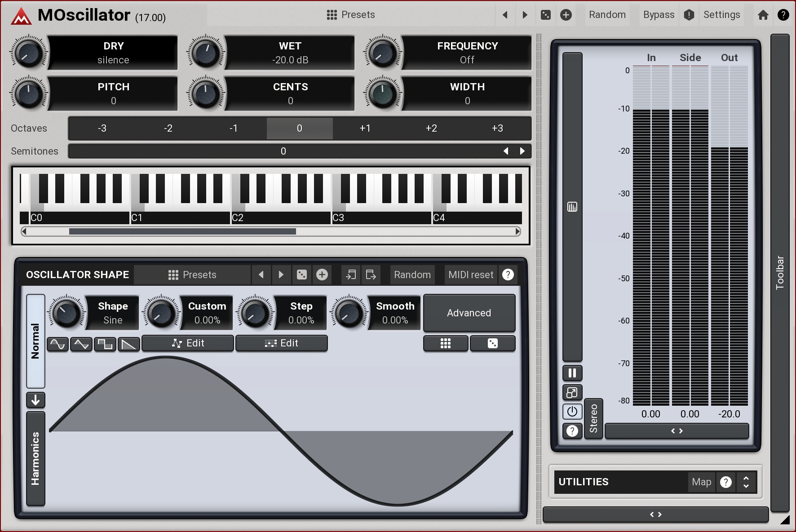
Task: Expand the Utilities panel with arrows
Action: click(746, 482)
